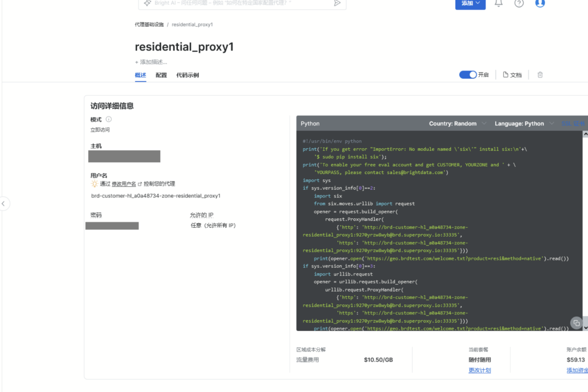The image size is (588, 392).
Task: Select the 概述 tab
Action: [140, 75]
